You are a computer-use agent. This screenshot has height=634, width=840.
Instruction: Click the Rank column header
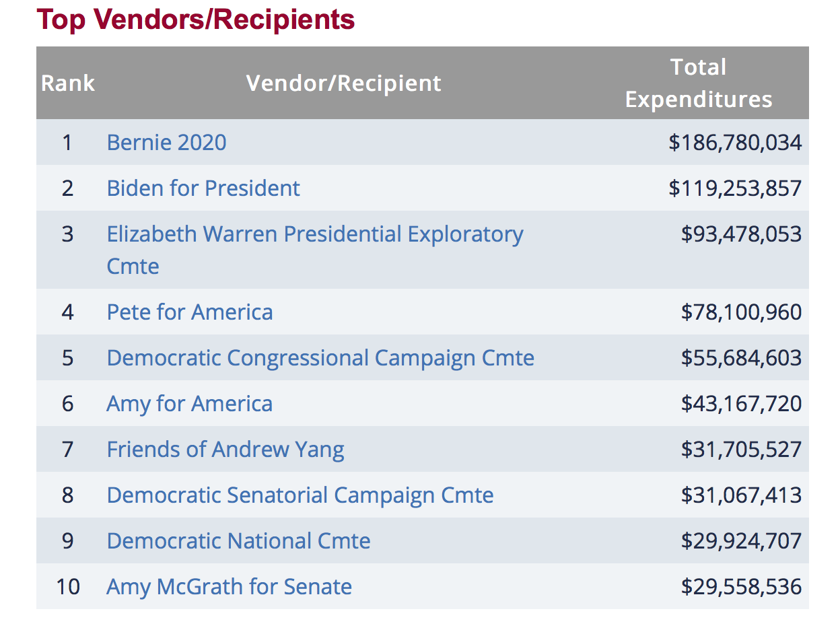coord(68,83)
